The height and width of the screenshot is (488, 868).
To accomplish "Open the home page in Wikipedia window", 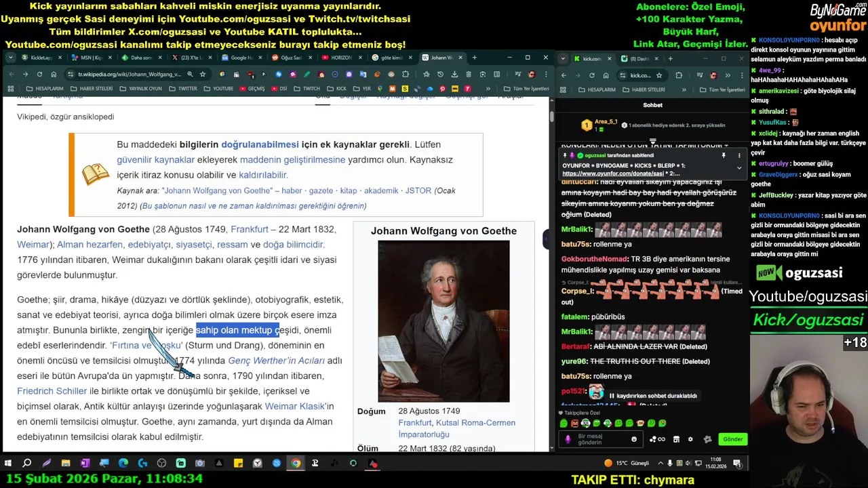I will [54, 74].
